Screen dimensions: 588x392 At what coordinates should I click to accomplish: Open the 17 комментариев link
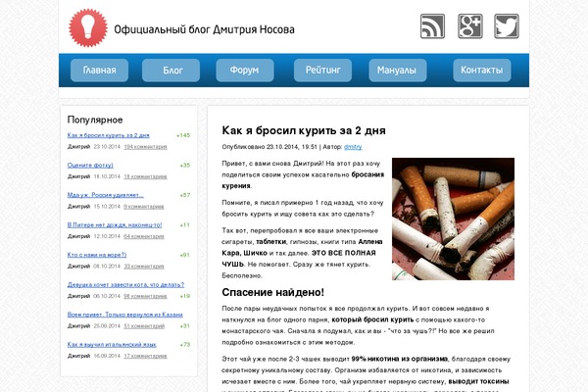point(145,356)
